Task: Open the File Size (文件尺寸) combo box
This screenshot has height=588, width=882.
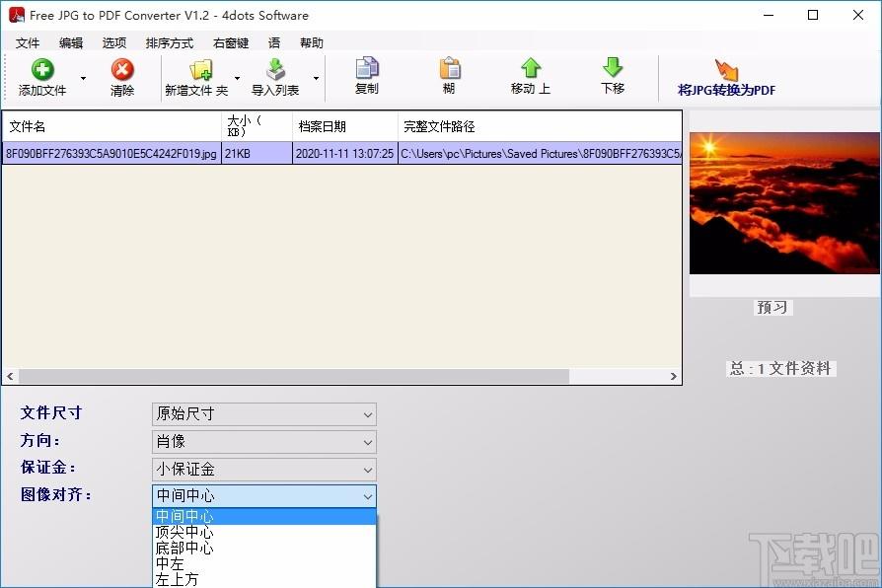Action: coord(263,414)
